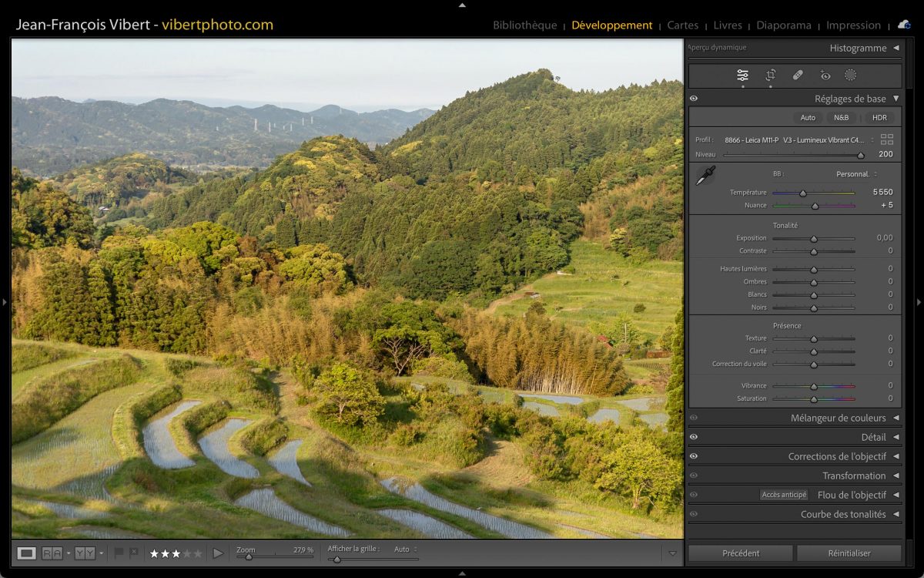Click the Température slider handle
The width and height of the screenshot is (924, 578).
coord(802,193)
